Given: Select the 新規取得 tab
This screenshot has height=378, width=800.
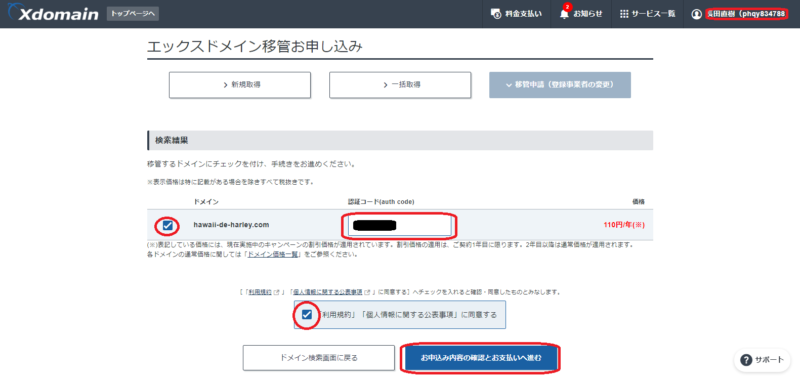Looking at the screenshot, I should 240,85.
